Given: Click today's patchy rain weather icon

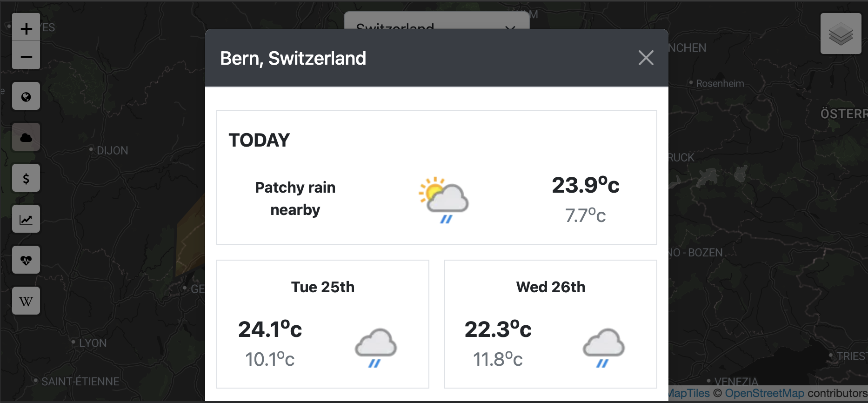Looking at the screenshot, I should coord(443,200).
